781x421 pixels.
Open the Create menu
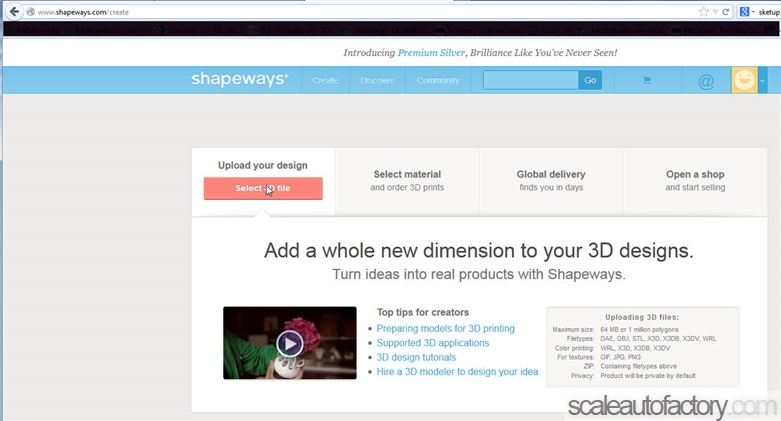coord(326,80)
